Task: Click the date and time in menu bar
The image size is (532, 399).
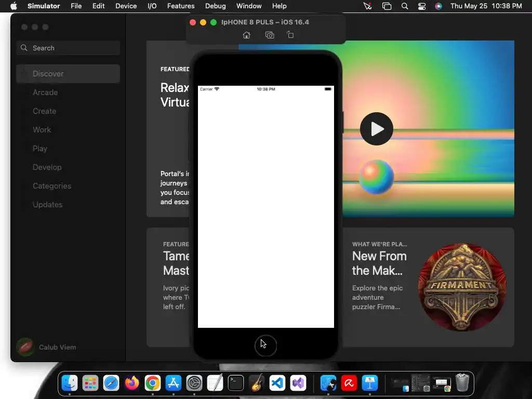Action: (486, 6)
